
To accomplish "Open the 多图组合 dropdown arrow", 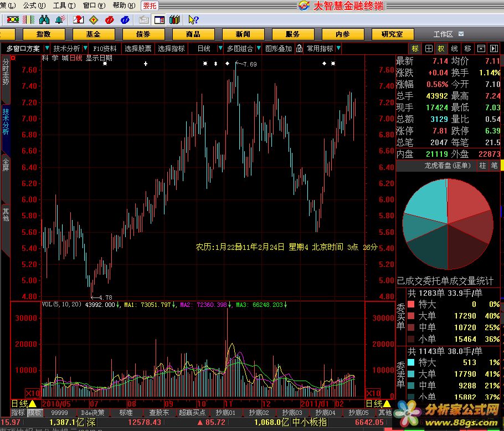I will click(259, 48).
